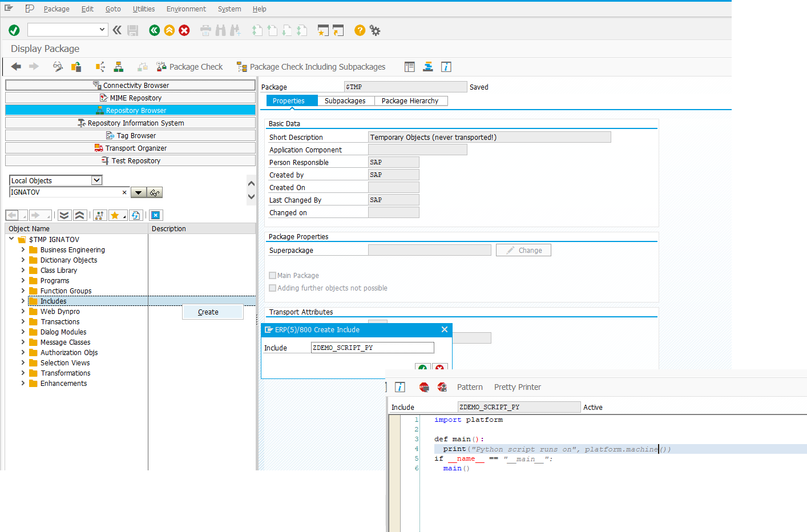Click the Display/Change glasses-pencil icon
The width and height of the screenshot is (807, 532).
point(58,67)
